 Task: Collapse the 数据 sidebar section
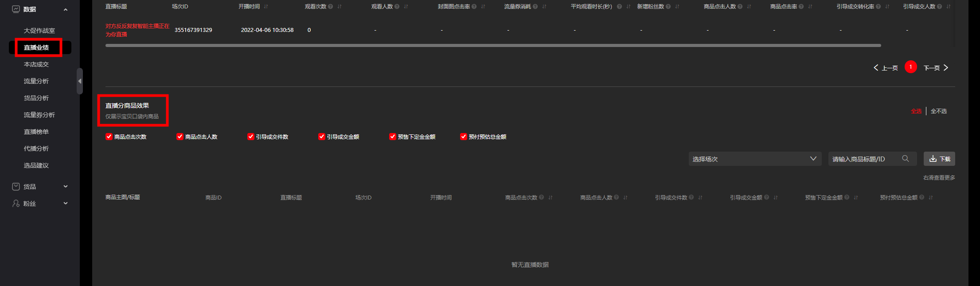66,9
